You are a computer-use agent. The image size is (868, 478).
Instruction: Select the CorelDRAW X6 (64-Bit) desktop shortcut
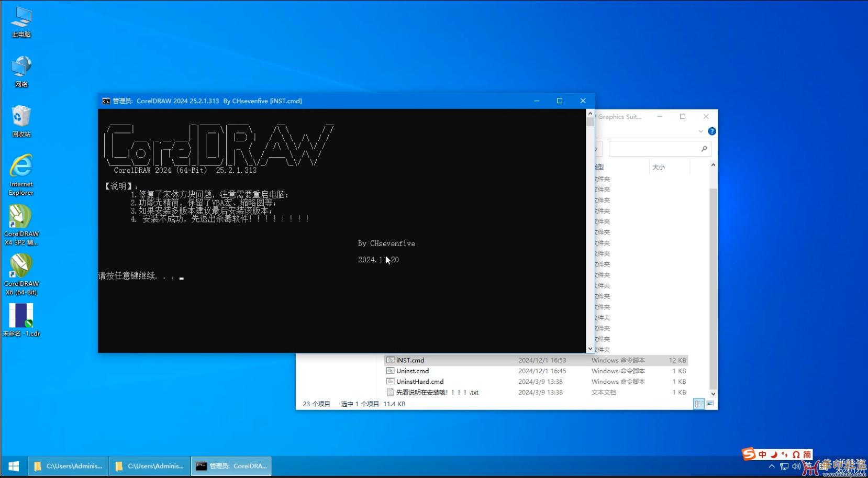(21, 275)
